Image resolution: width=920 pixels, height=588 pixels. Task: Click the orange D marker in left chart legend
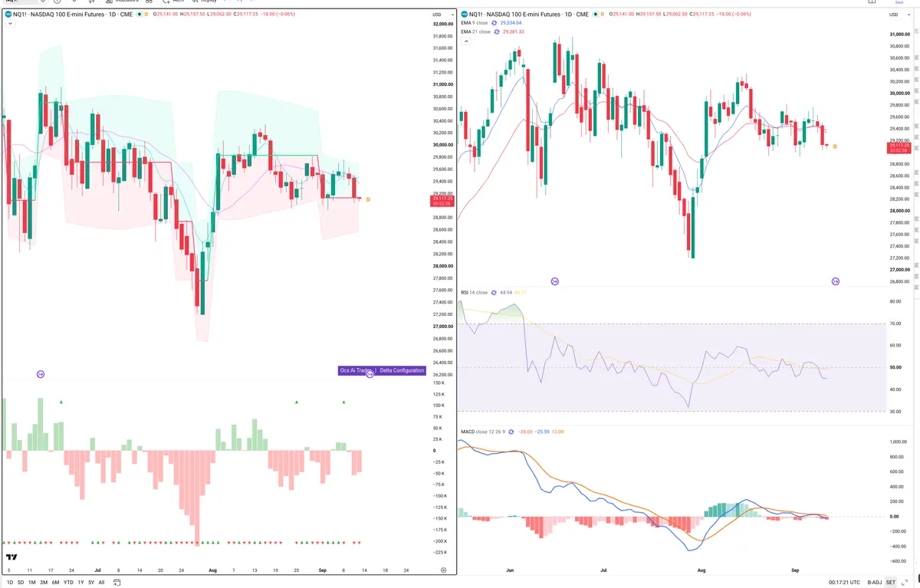click(x=145, y=15)
